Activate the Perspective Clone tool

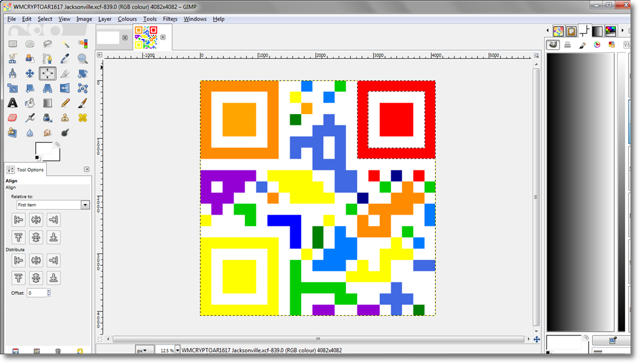click(12, 133)
